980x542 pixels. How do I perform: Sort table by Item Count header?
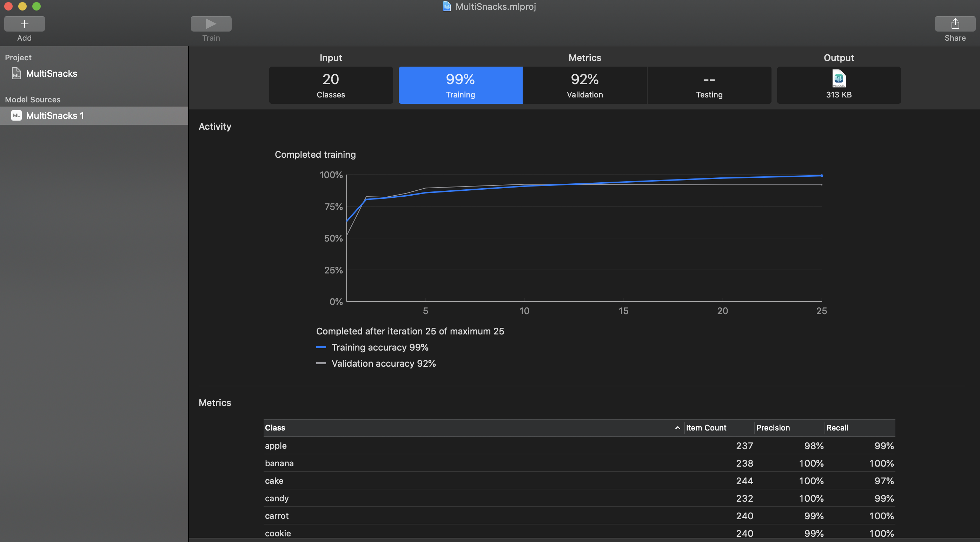tap(706, 428)
